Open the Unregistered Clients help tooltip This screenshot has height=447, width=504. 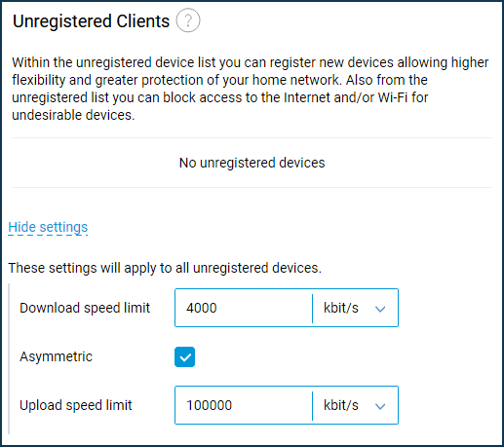(188, 20)
